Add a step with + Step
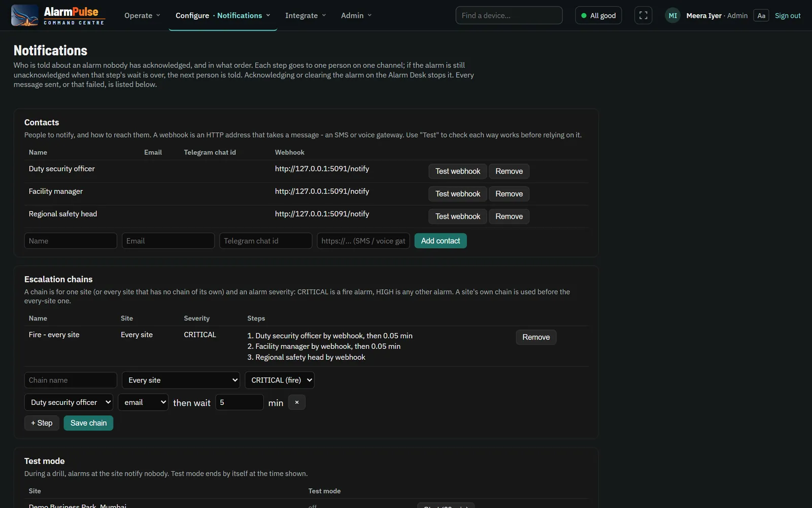 click(42, 423)
